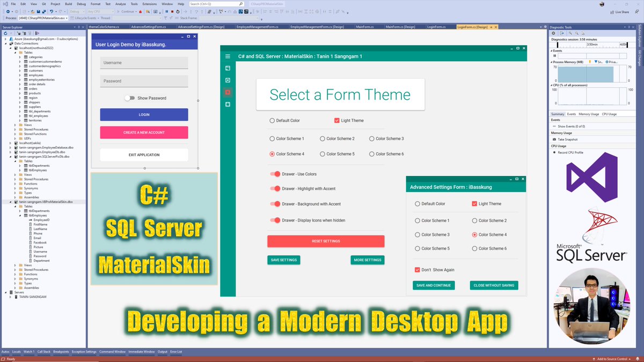Image resolution: width=644 pixels, height=362 pixels.
Task: Click the Take Snapshot camera icon
Action: pyautogui.click(x=554, y=139)
